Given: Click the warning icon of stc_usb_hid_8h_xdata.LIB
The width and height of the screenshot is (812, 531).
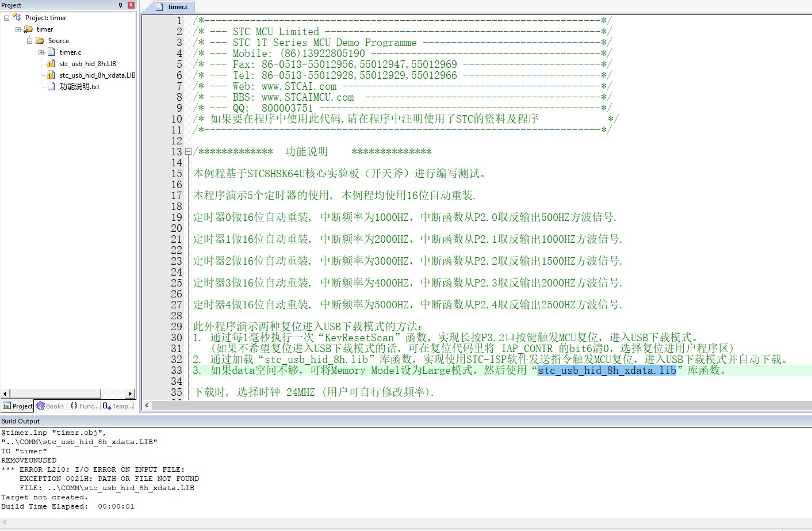Looking at the screenshot, I should click(x=51, y=75).
